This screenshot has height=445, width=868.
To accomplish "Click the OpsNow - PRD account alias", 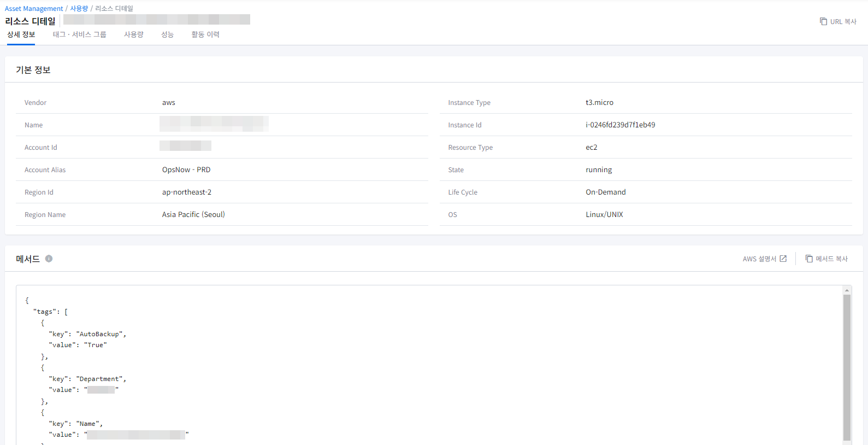I will point(186,170).
